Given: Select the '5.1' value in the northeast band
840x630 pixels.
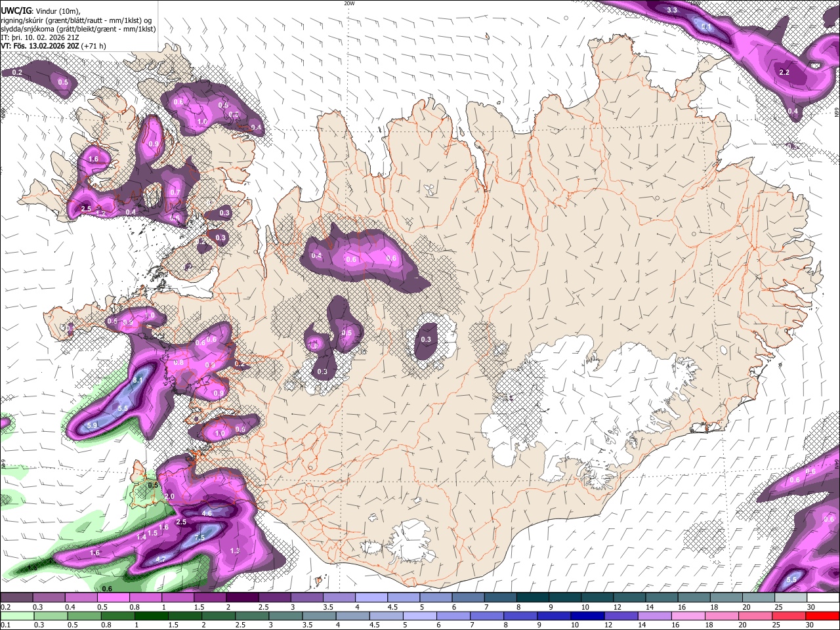Looking at the screenshot, I should click(706, 27).
